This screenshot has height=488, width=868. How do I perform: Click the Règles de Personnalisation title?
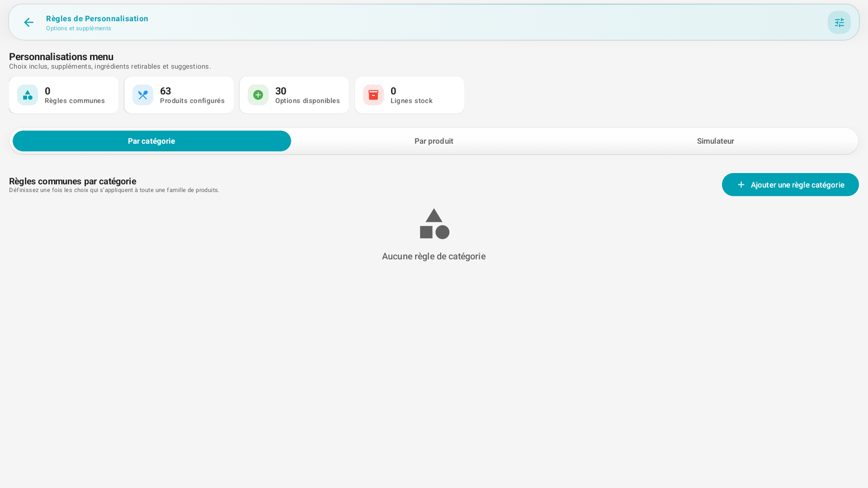click(x=97, y=18)
